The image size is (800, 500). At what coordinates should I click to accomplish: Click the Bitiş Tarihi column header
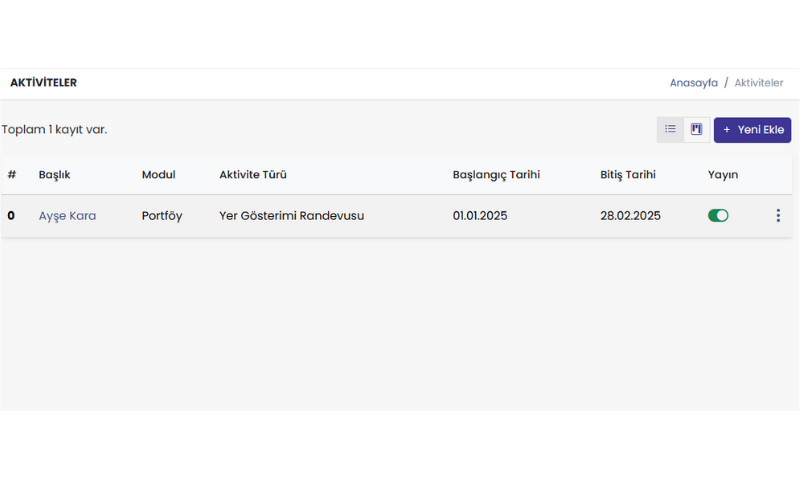click(628, 174)
